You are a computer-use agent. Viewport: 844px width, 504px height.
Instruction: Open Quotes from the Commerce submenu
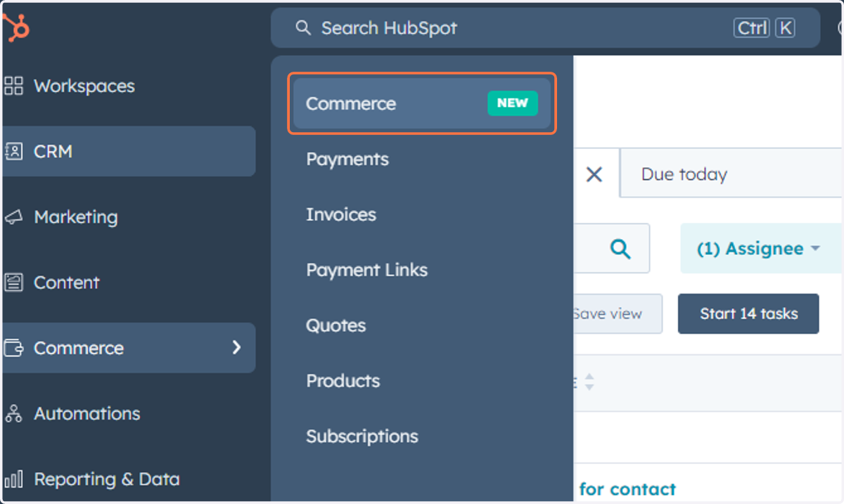point(336,325)
